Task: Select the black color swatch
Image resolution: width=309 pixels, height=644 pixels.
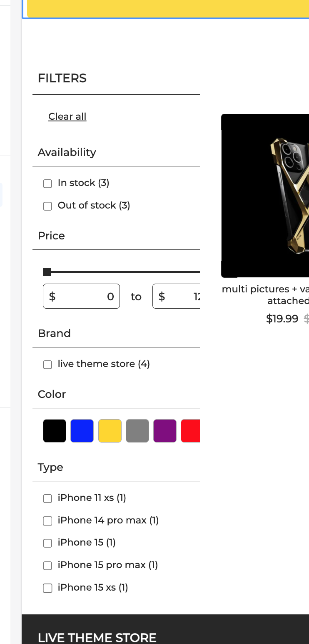Action: coord(55,431)
